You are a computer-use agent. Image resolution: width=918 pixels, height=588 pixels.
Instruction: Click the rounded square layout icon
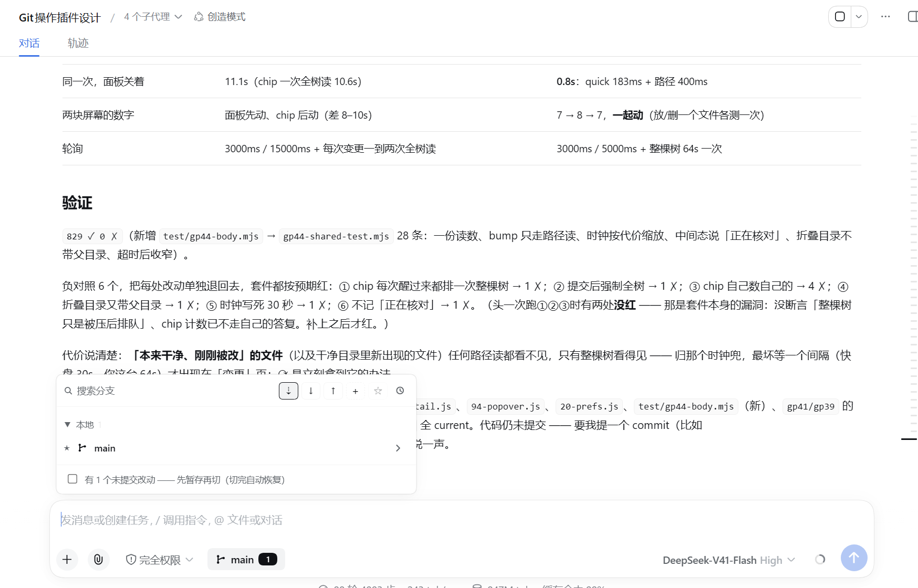pos(840,16)
